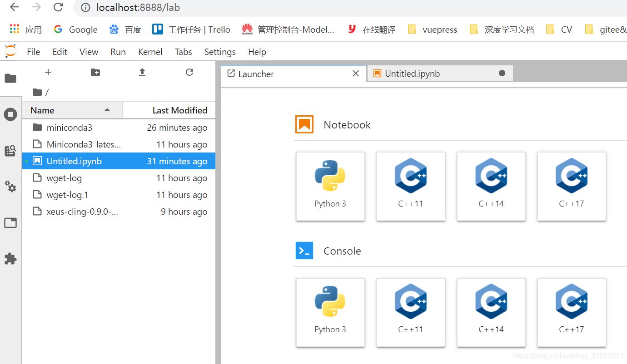Select the wget-log.1 file

pos(119,195)
